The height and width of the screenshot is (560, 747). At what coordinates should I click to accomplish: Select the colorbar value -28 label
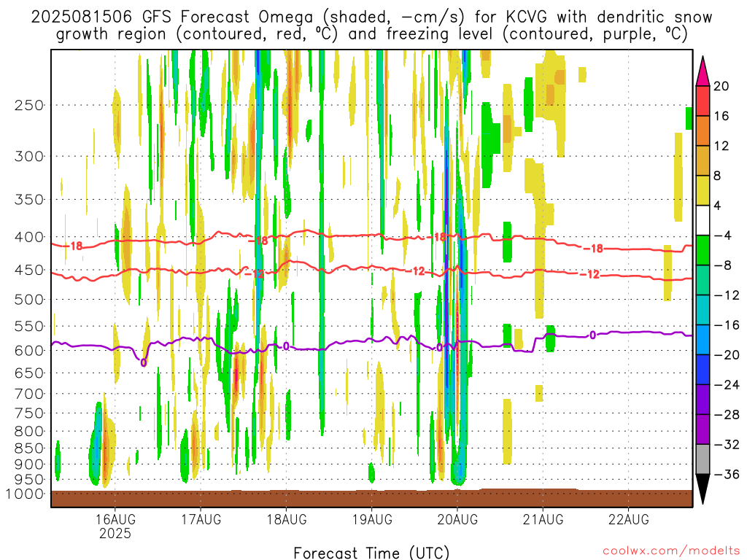tap(726, 414)
